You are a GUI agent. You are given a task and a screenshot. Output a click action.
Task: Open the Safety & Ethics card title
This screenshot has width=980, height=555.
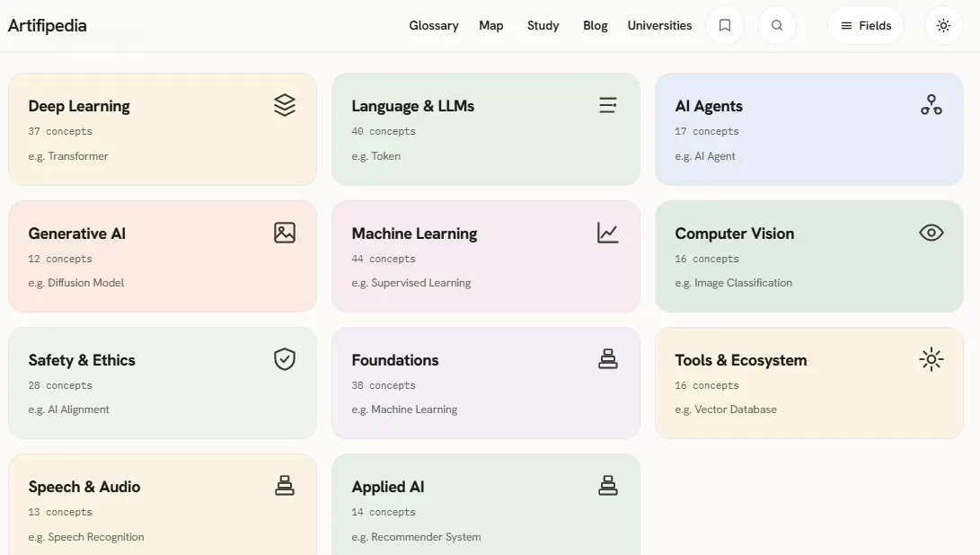81,360
